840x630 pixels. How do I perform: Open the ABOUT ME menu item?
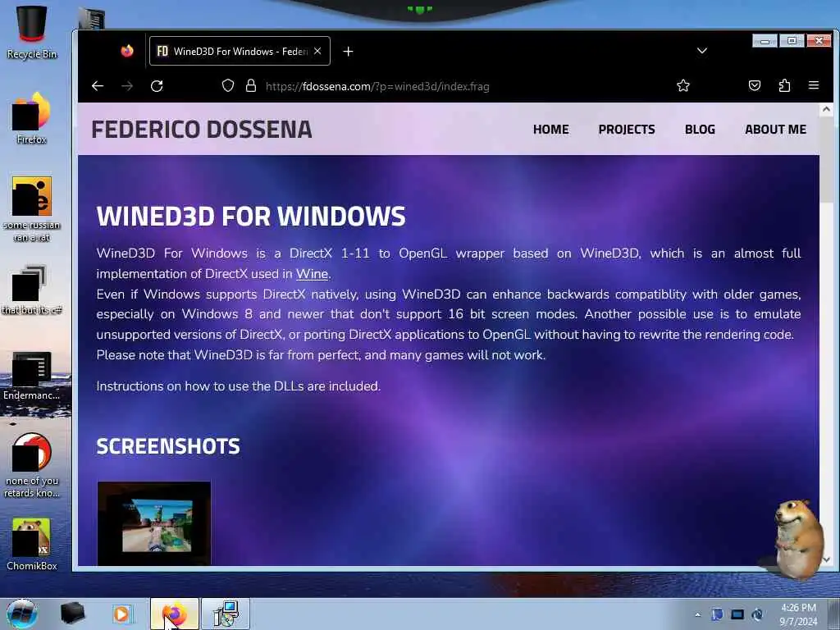coord(775,129)
